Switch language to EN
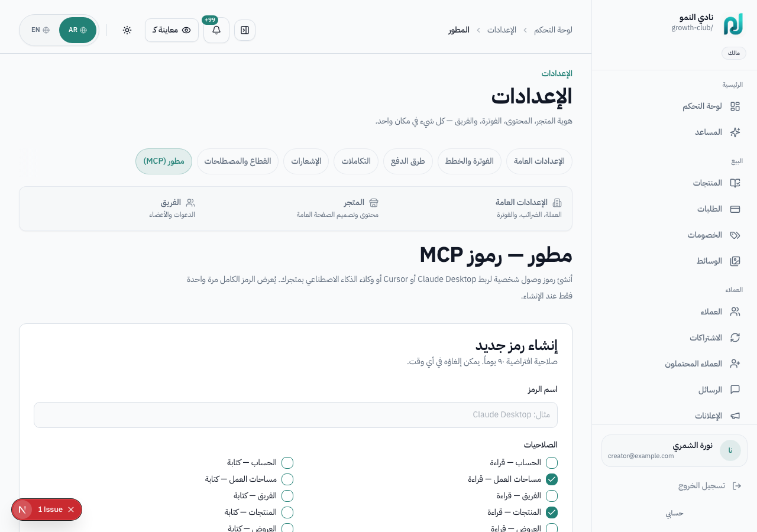This screenshot has width=757, height=532. [x=40, y=30]
